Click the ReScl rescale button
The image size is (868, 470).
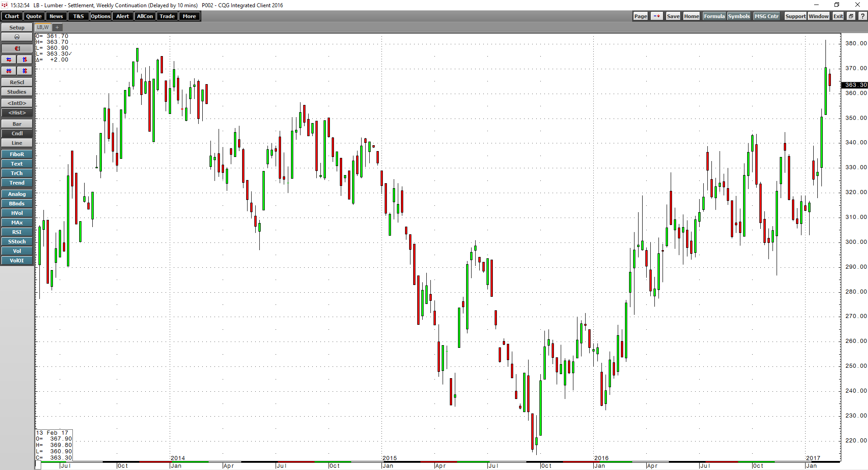tap(17, 82)
